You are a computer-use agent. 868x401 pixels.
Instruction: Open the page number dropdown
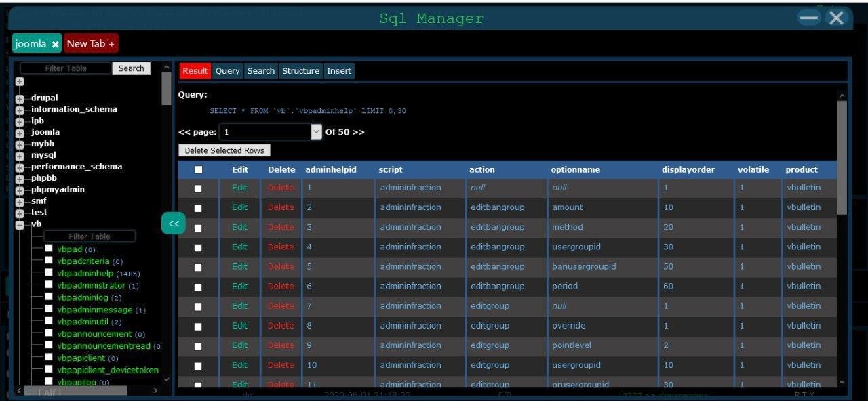tap(316, 131)
